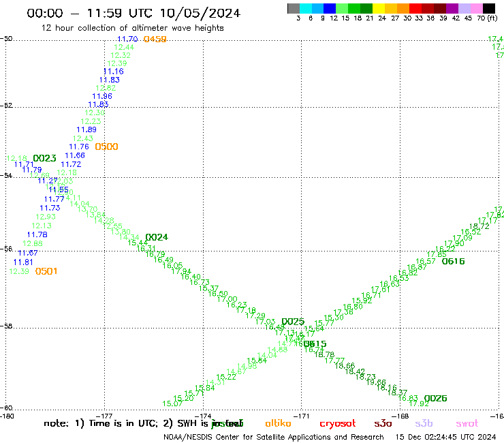This screenshot has width=504, height=443.
Task: Select the orange time label 0501
Action: [46, 271]
